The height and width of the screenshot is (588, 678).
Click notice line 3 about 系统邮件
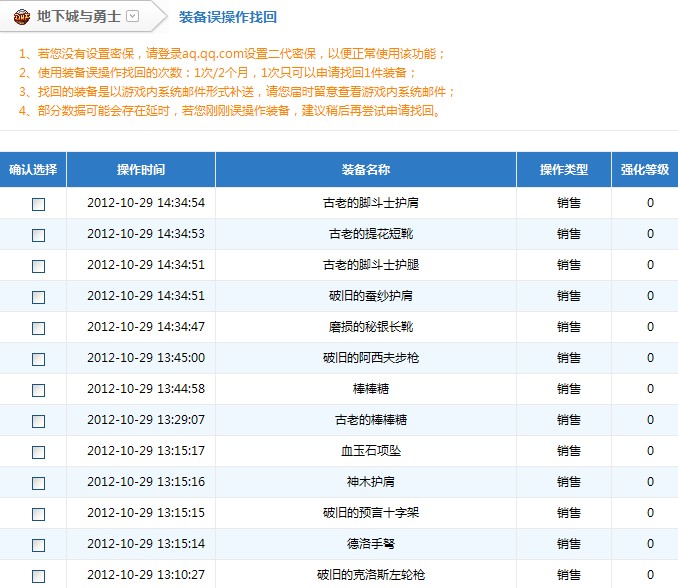[x=237, y=92]
